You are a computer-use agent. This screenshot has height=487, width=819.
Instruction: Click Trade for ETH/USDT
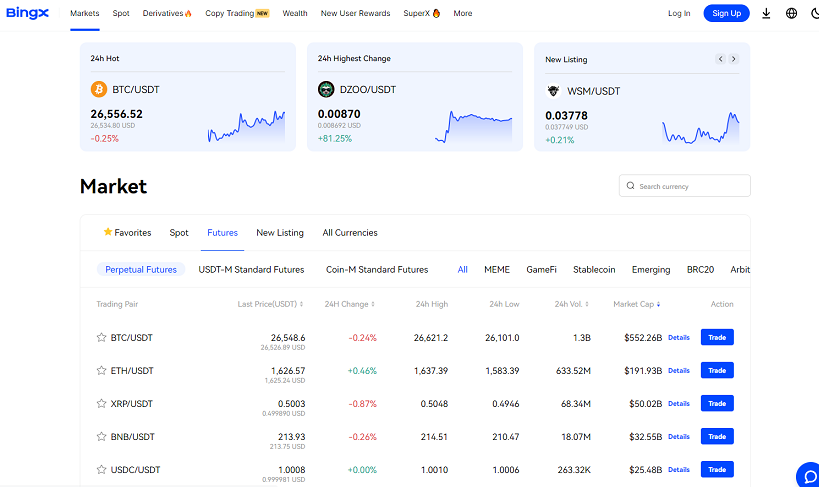point(717,370)
